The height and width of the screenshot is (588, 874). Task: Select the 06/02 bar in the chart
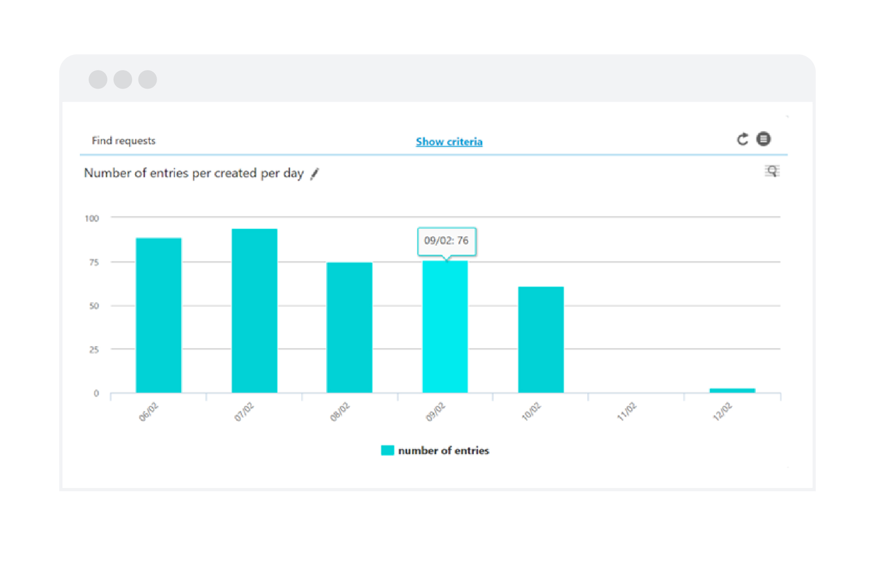159,315
